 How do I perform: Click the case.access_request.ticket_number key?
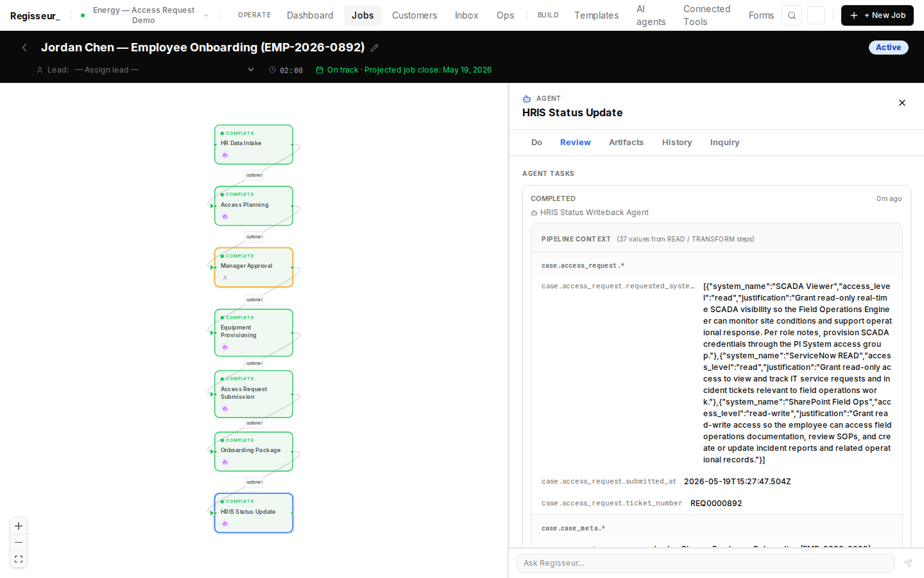(612, 504)
